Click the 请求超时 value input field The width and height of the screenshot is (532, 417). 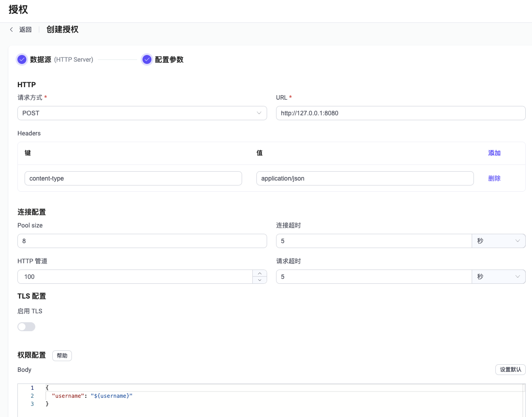[x=373, y=277]
